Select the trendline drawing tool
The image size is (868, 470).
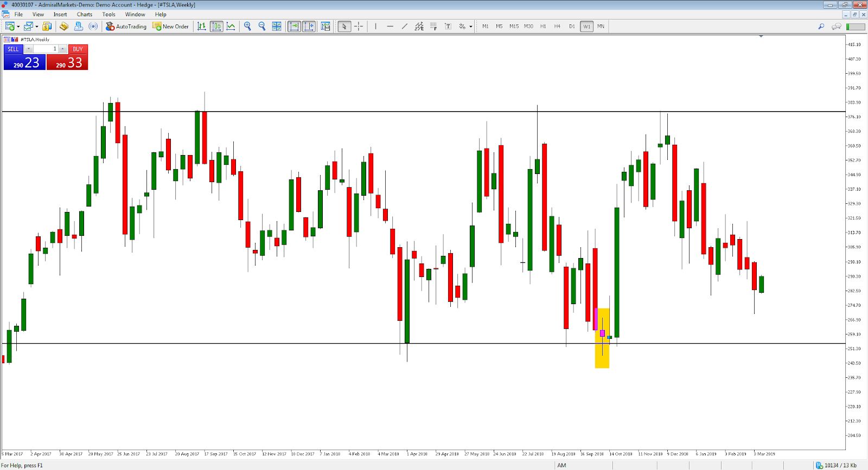(x=404, y=26)
